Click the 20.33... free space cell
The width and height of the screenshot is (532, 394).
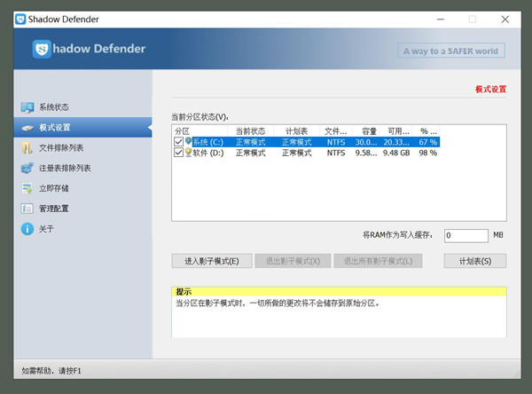(x=396, y=142)
